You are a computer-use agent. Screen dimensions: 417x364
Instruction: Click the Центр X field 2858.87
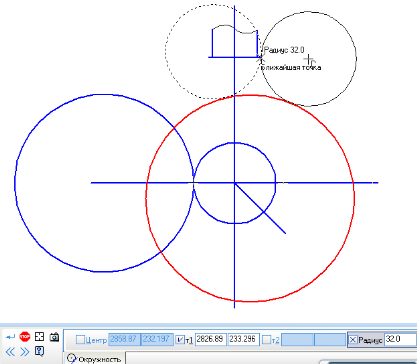tap(124, 339)
